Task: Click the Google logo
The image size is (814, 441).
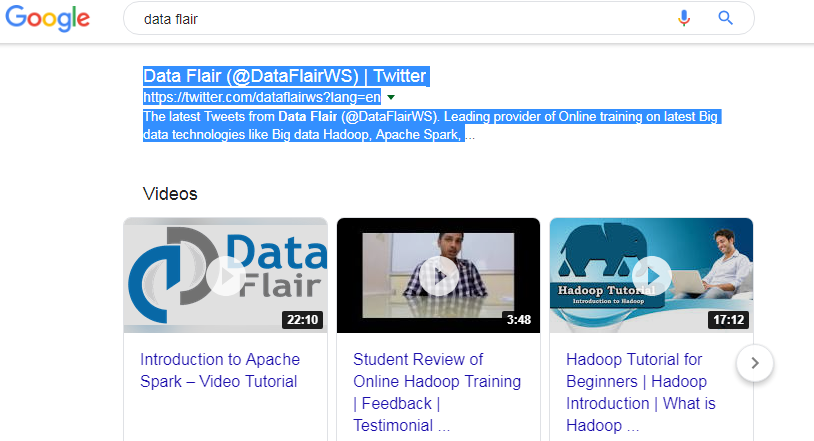Action: (47, 19)
